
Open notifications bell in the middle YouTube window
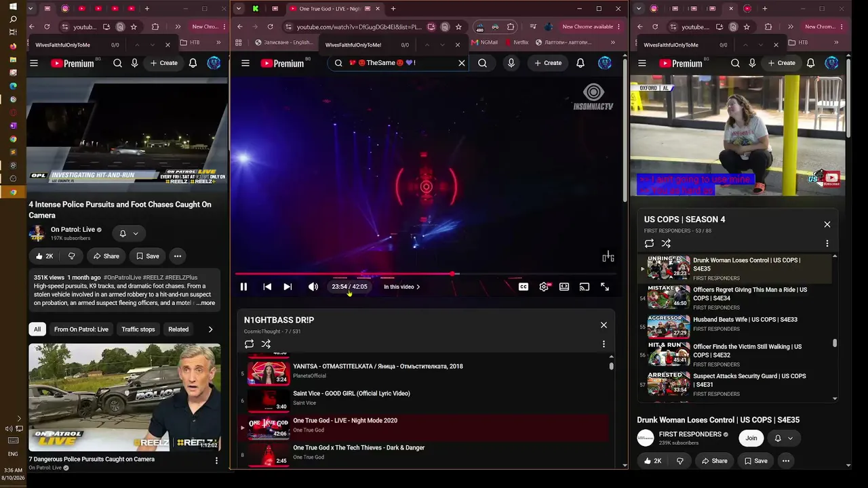click(x=580, y=63)
